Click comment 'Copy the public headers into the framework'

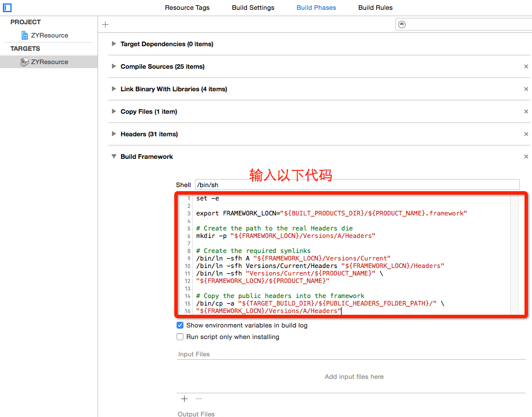280,296
